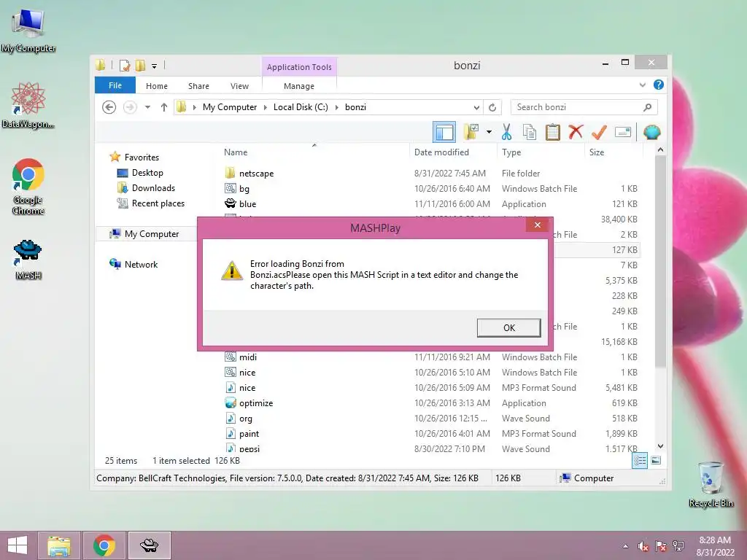Open the address bar history dropdown
The image size is (747, 560).
pyautogui.click(x=476, y=108)
